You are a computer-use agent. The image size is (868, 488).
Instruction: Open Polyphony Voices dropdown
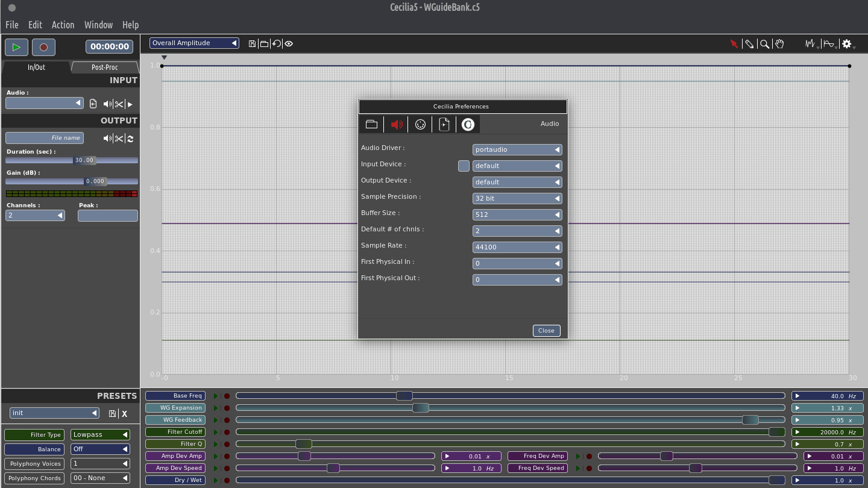coord(100,463)
